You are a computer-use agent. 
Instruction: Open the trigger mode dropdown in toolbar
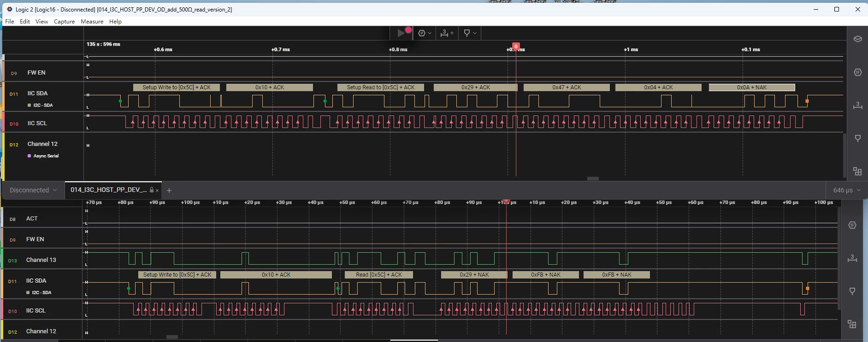[x=425, y=33]
